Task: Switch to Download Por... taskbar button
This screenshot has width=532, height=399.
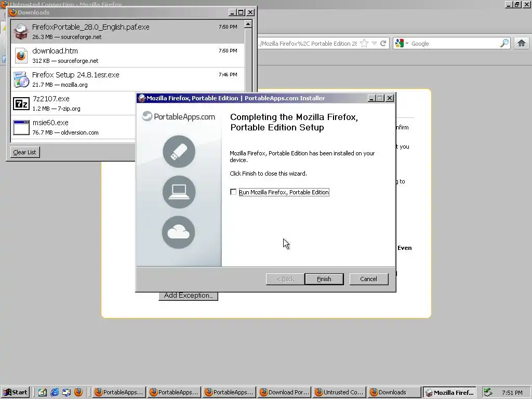Action: point(285,392)
